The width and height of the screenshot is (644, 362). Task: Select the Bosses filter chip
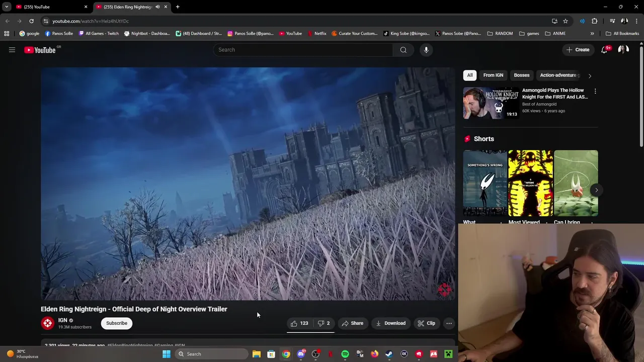tap(522, 75)
